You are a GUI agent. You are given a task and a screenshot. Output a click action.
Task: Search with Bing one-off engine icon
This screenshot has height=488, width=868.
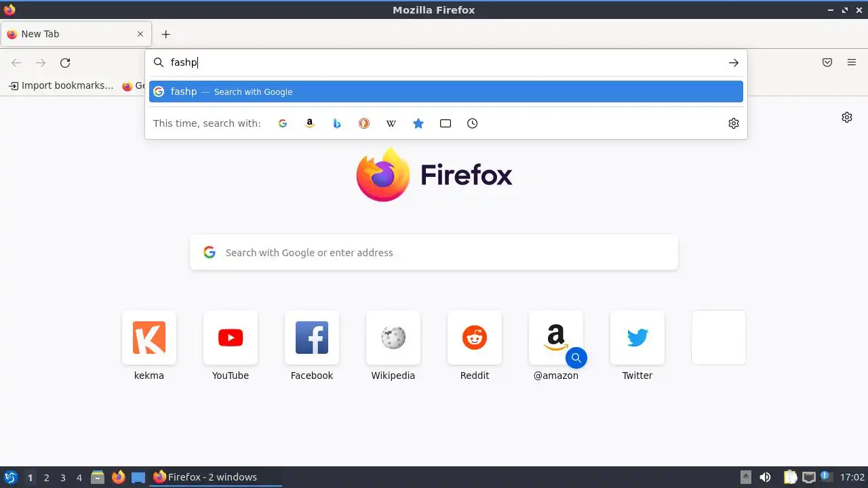click(337, 123)
